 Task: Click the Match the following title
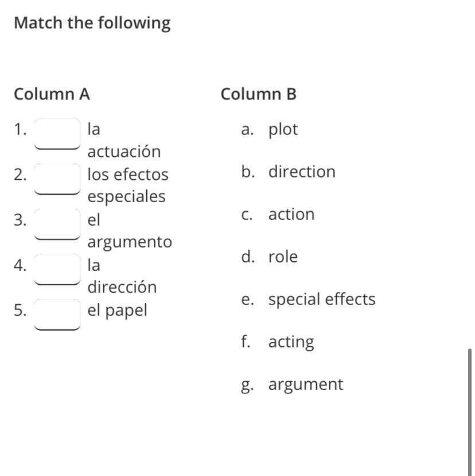(x=92, y=23)
